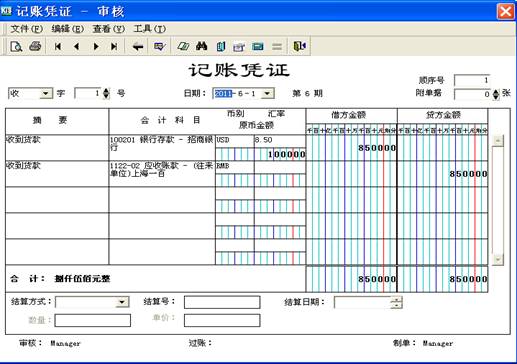Image resolution: width=517 pixels, height=364 pixels.
Task: Click the 贷方金额 column header
Action: pyautogui.click(x=443, y=115)
